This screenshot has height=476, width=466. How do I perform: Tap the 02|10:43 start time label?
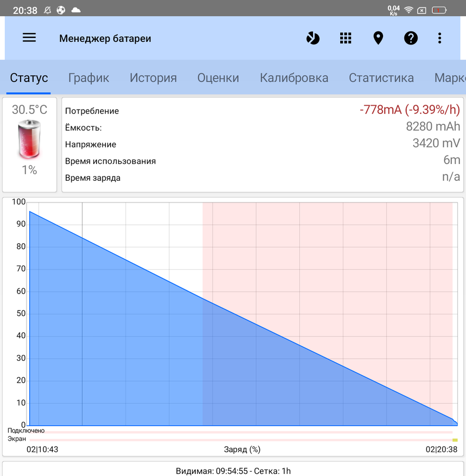point(42,449)
